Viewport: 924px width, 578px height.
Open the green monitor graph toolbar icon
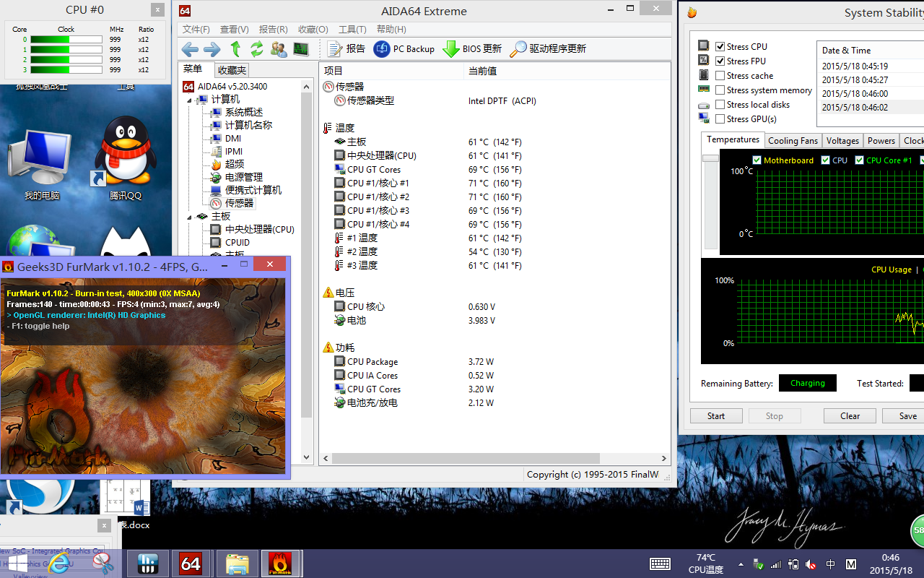pos(301,49)
